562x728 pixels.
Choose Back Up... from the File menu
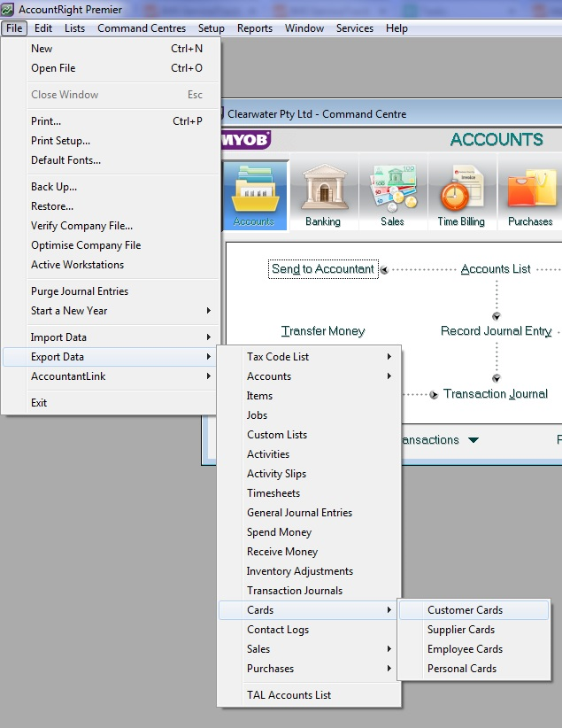coord(111,187)
